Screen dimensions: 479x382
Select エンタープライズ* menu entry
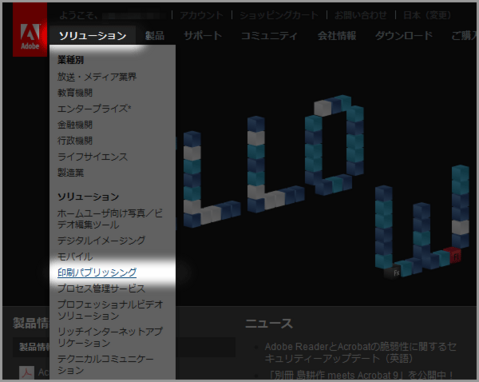coord(94,109)
